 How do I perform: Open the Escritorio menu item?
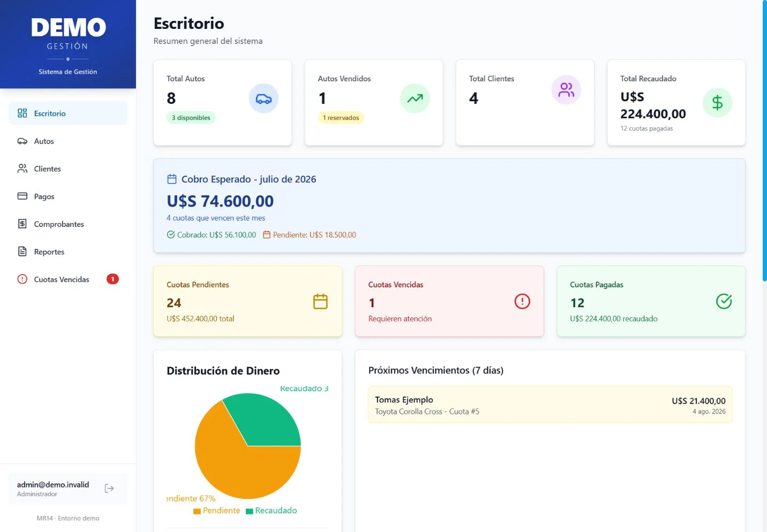click(x=68, y=113)
